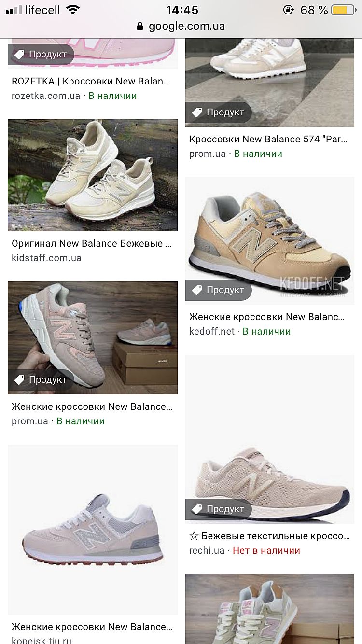Tap Продукт tag on rechi.ua textile sneaker
The height and width of the screenshot is (644, 362).
219,509
